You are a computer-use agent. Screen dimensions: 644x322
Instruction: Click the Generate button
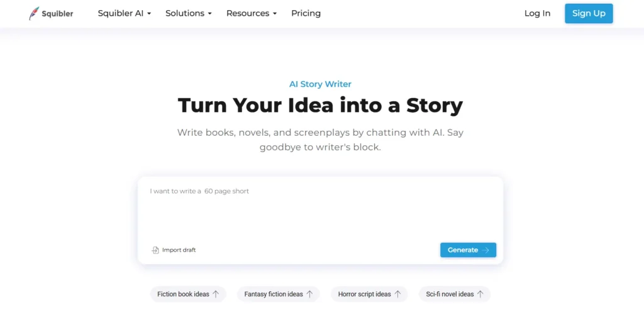pos(463,250)
